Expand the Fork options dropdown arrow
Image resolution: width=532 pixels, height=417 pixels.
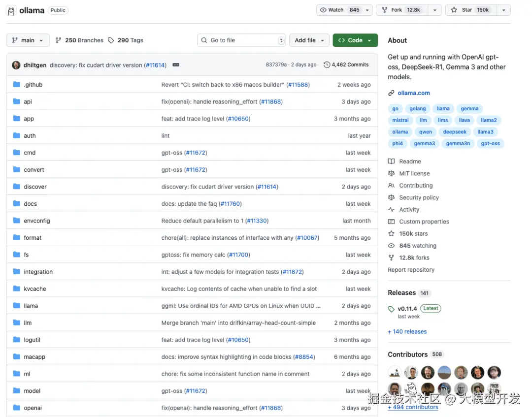point(434,10)
